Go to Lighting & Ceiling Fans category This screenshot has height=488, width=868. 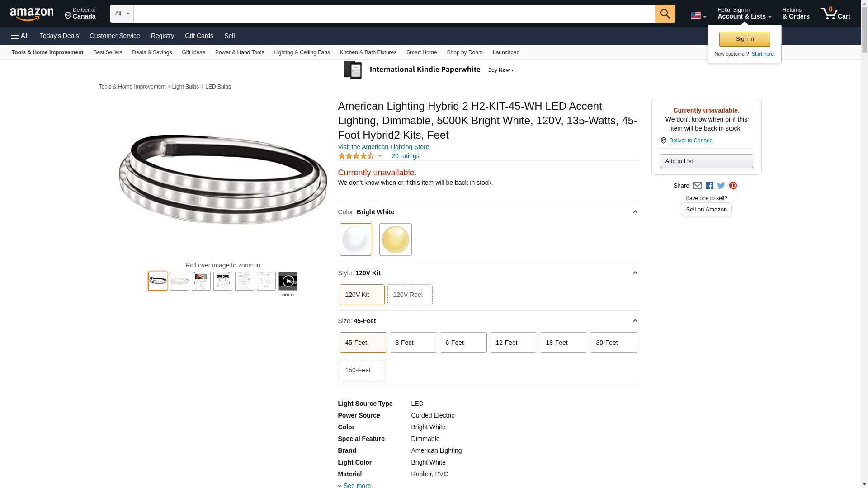point(302,52)
